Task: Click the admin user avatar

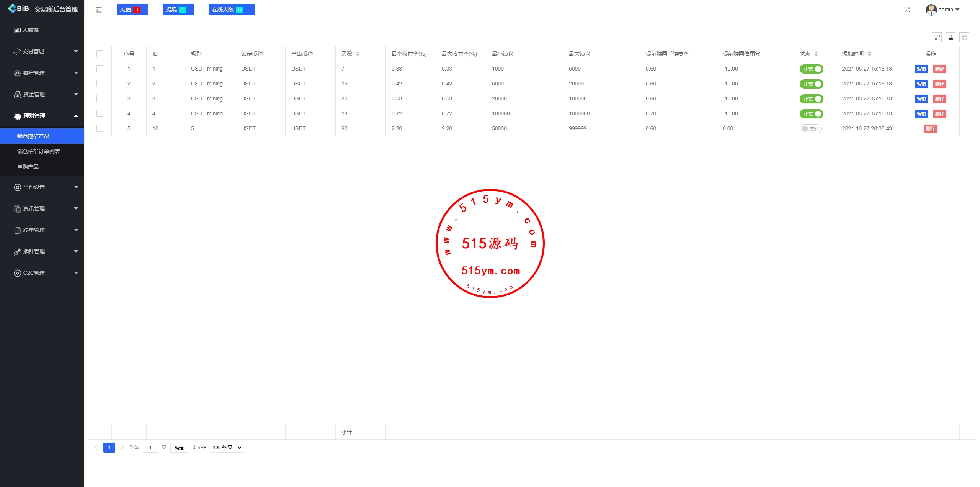Action: pyautogui.click(x=931, y=10)
